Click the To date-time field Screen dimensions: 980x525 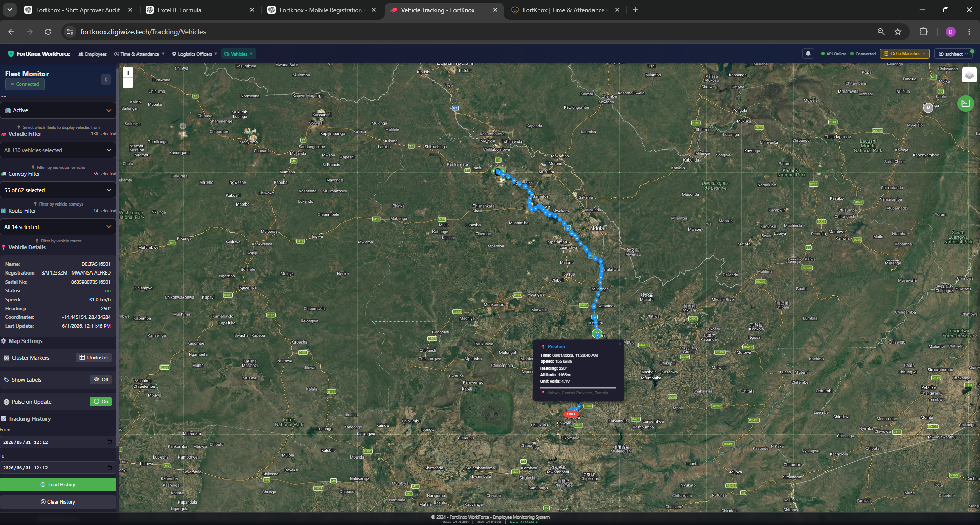click(x=58, y=468)
